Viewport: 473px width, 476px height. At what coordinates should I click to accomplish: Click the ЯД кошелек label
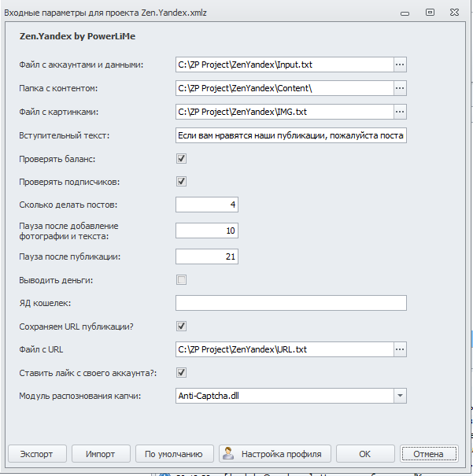click(45, 303)
